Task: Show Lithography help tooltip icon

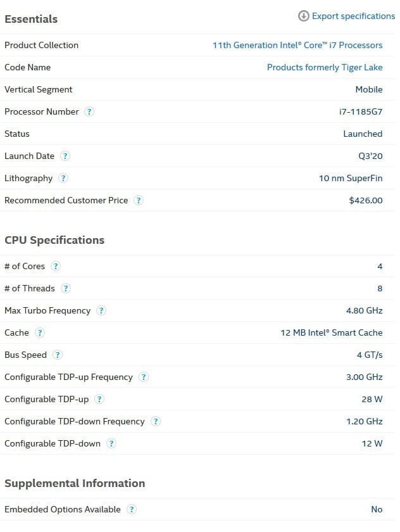Action: point(63,178)
